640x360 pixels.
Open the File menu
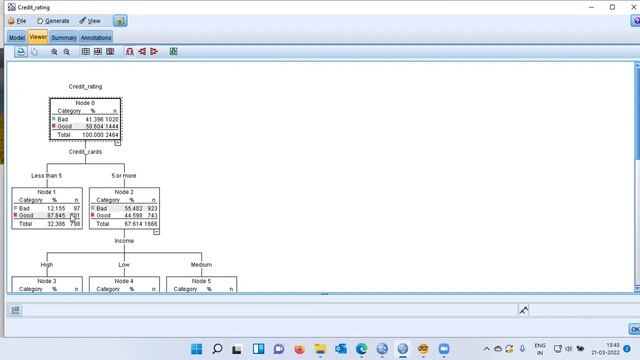pyautogui.click(x=17, y=21)
